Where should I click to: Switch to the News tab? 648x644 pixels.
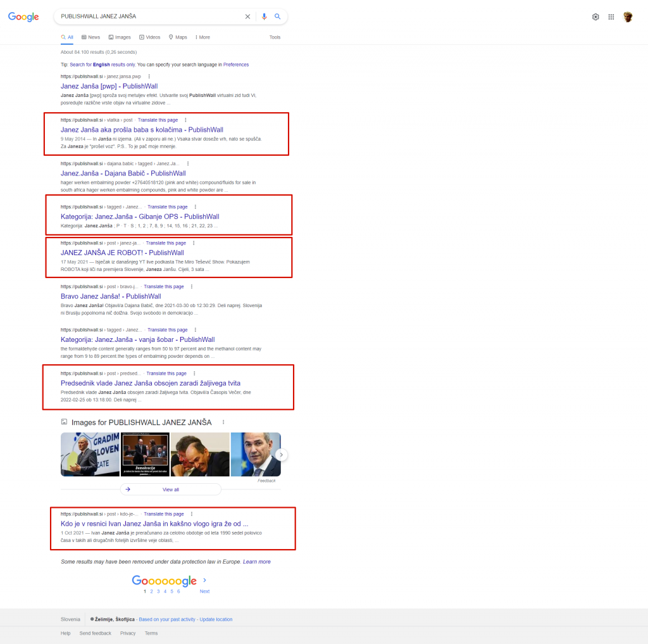point(90,37)
